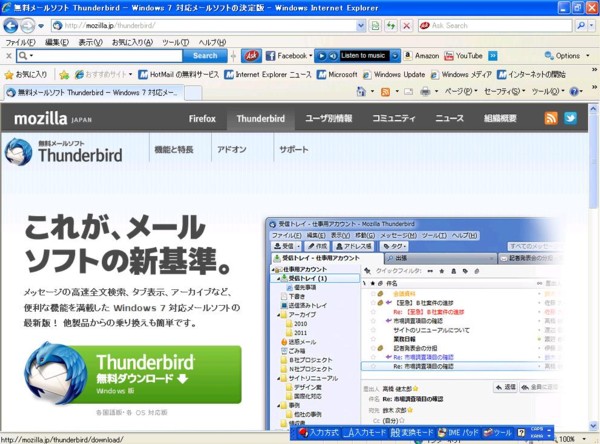Click the Read mail envelope icon
Screen dimensions: 600x444
409,92
